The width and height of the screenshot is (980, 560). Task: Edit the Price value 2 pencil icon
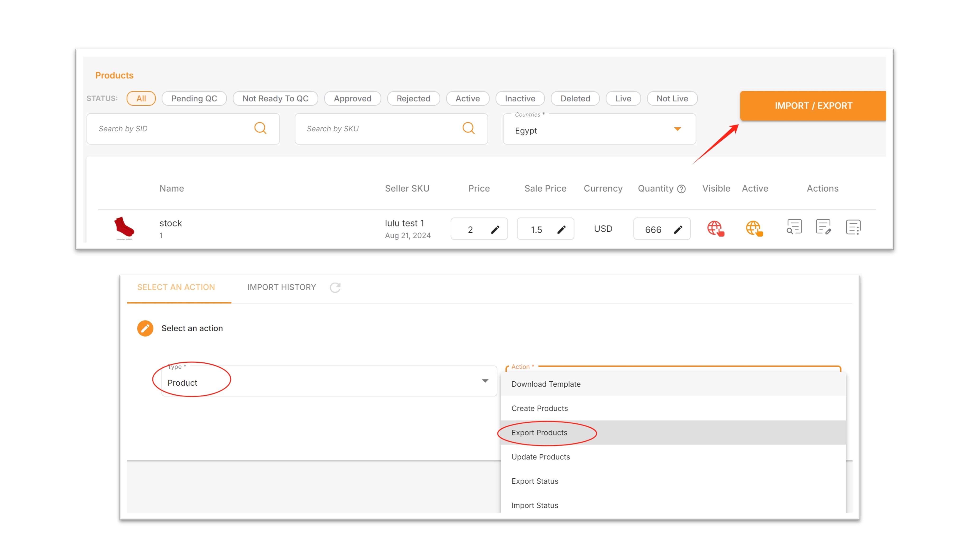pos(495,230)
